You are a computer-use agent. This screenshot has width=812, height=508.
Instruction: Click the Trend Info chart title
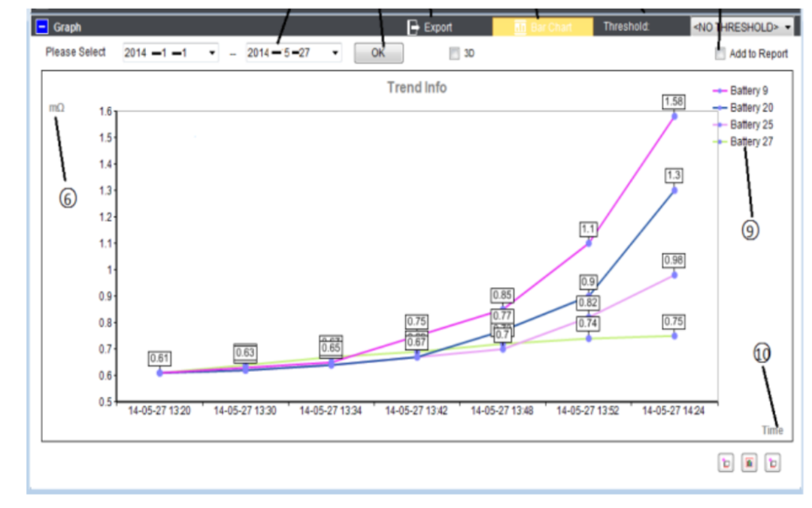click(x=417, y=87)
